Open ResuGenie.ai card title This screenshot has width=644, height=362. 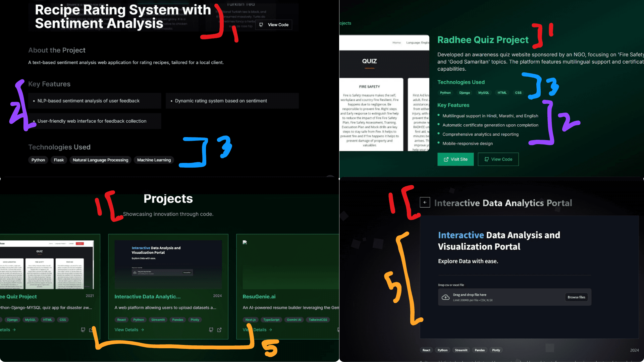pos(259,297)
